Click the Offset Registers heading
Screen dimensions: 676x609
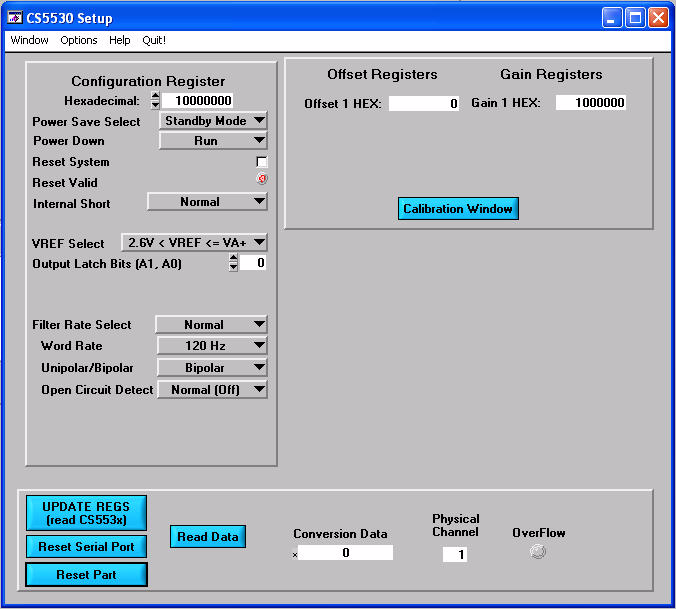382,74
